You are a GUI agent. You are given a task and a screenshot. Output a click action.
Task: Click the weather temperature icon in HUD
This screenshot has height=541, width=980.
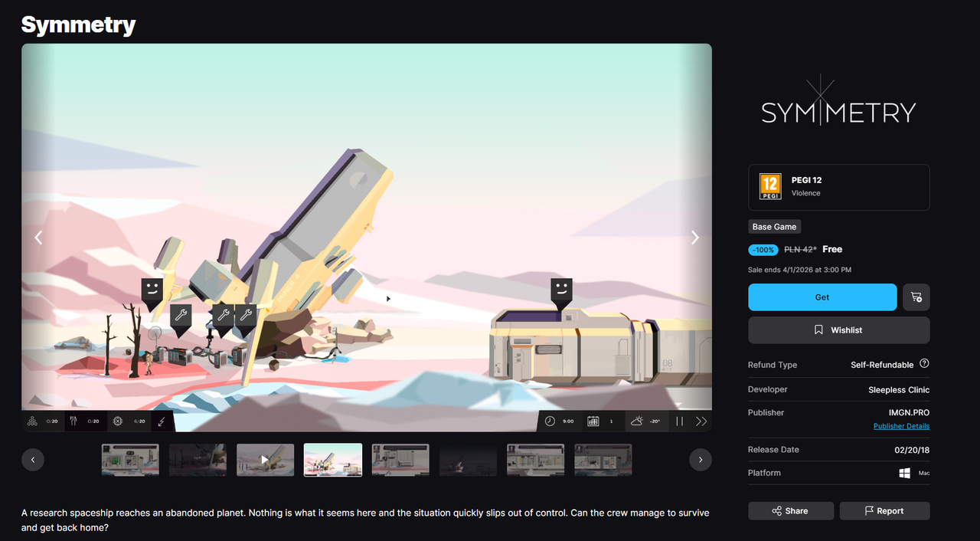pos(637,421)
